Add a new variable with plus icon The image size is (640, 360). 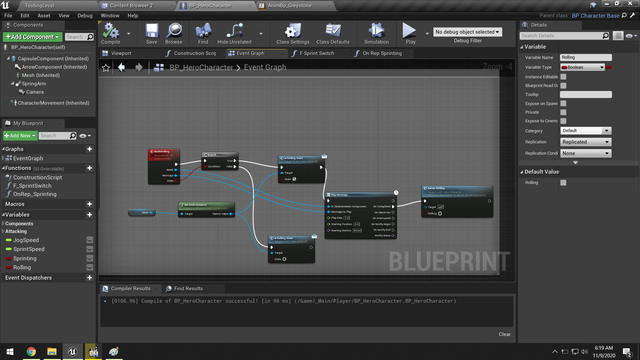coord(89,215)
